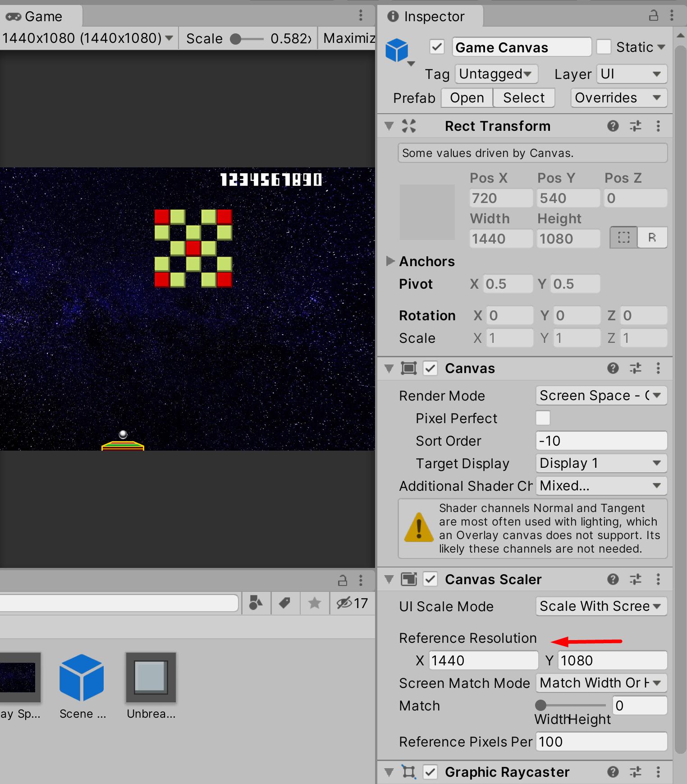The image size is (687, 784).
Task: Enable the Pixel Perfect checkbox
Action: (x=543, y=418)
